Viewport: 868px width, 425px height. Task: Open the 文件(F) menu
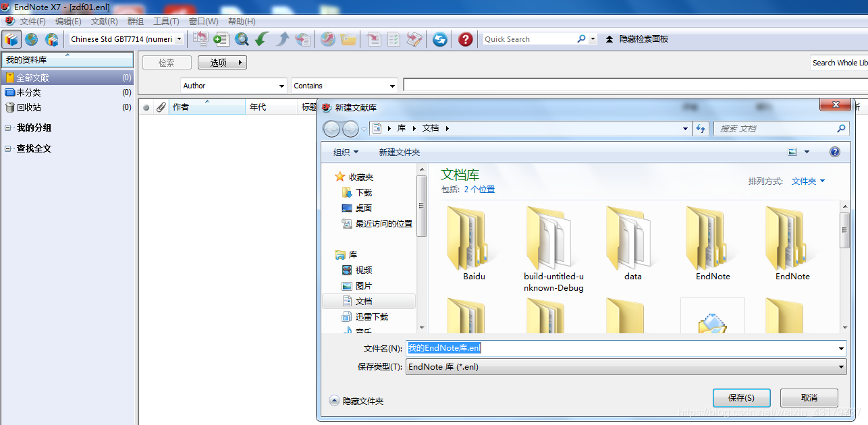[33, 22]
